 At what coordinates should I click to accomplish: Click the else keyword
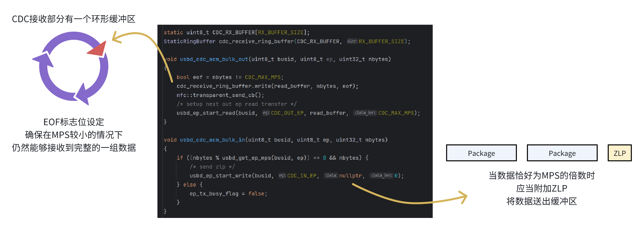click(189, 185)
